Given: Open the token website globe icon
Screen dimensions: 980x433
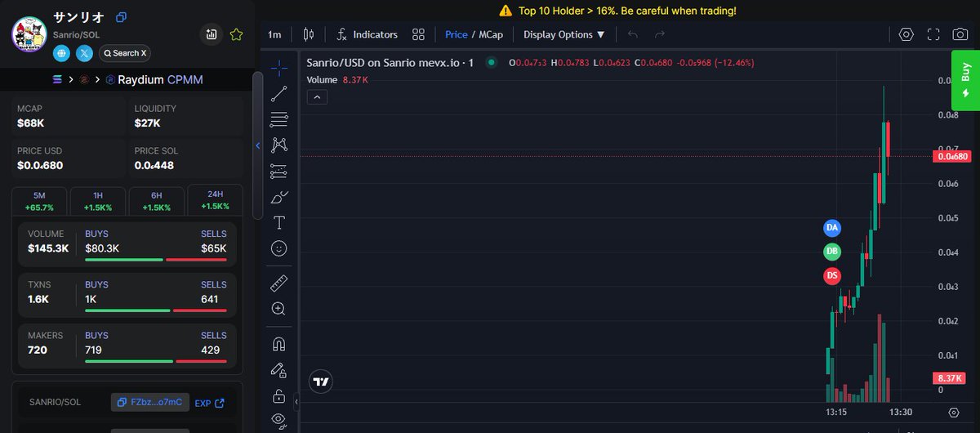Looking at the screenshot, I should coord(62,53).
